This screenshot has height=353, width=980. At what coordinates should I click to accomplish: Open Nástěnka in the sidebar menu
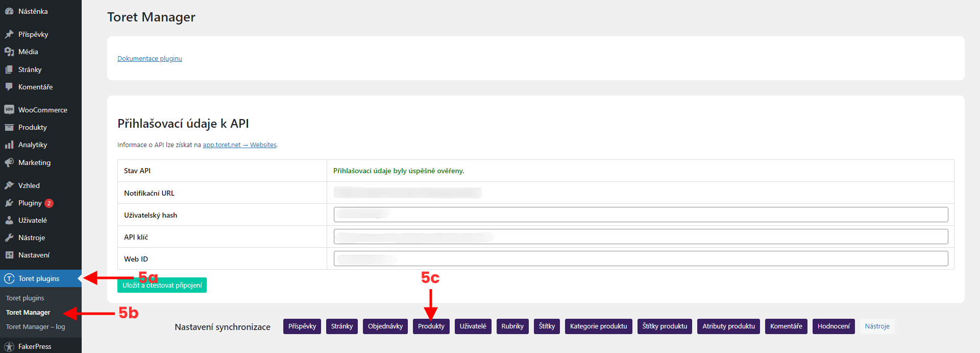[x=33, y=11]
